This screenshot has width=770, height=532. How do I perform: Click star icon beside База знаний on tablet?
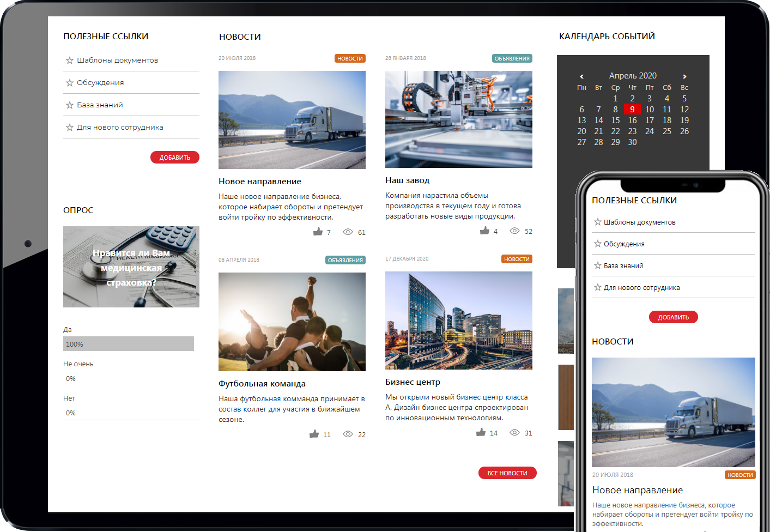pyautogui.click(x=70, y=105)
